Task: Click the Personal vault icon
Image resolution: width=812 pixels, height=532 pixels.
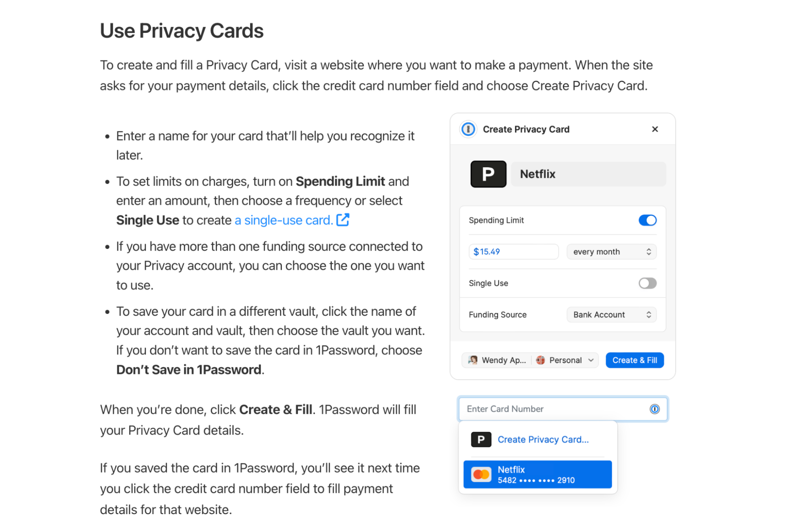Action: pyautogui.click(x=541, y=360)
